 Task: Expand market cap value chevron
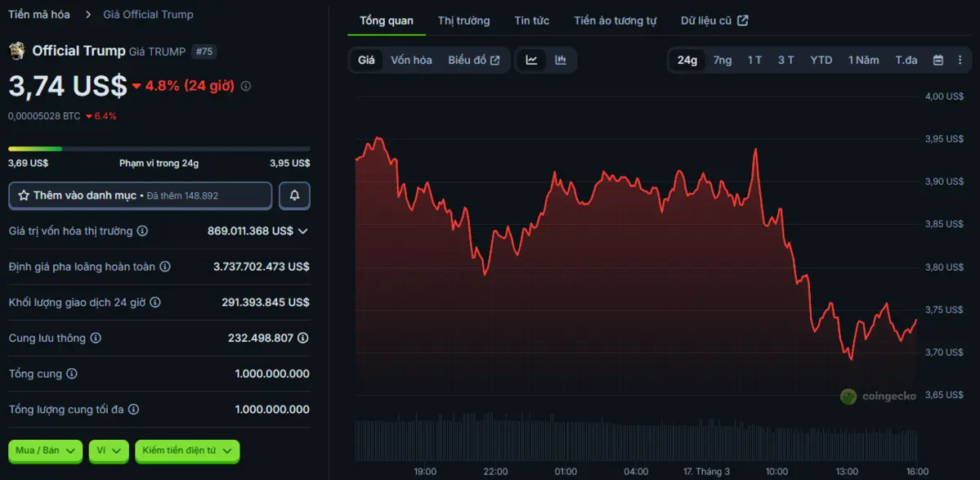pyautogui.click(x=303, y=231)
